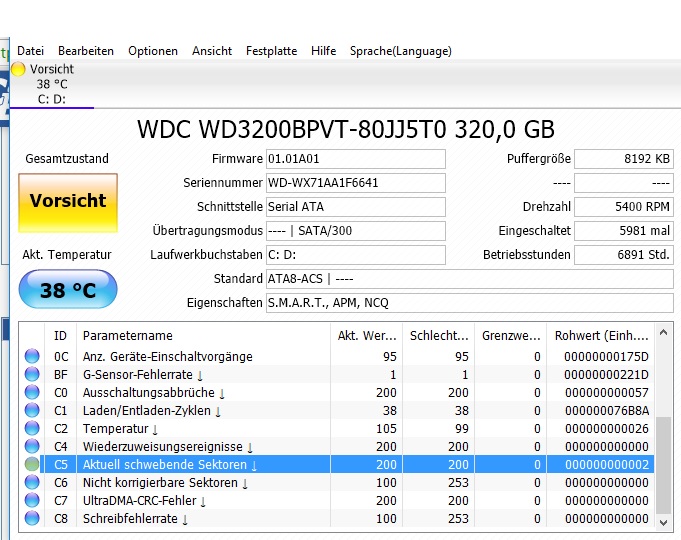Click the Akt. Wer... column header
Viewport: 681px width, 540px height.
(x=367, y=335)
